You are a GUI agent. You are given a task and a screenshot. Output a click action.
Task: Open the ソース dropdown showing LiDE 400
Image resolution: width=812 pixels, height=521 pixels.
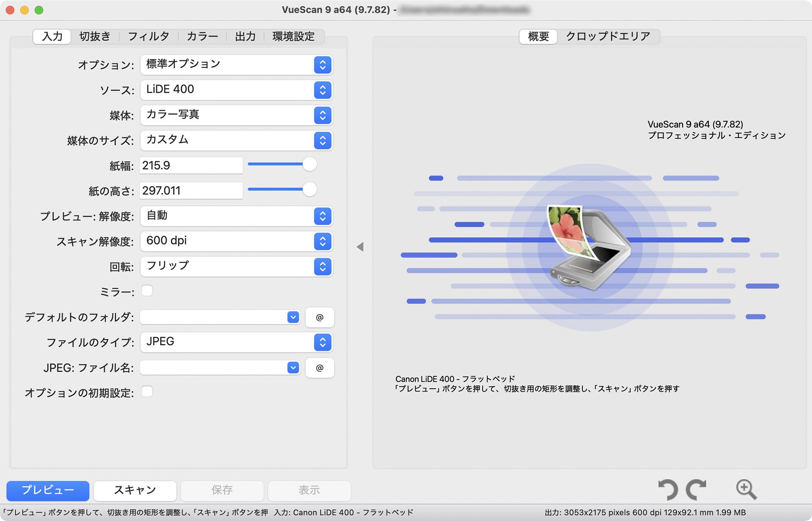click(323, 90)
